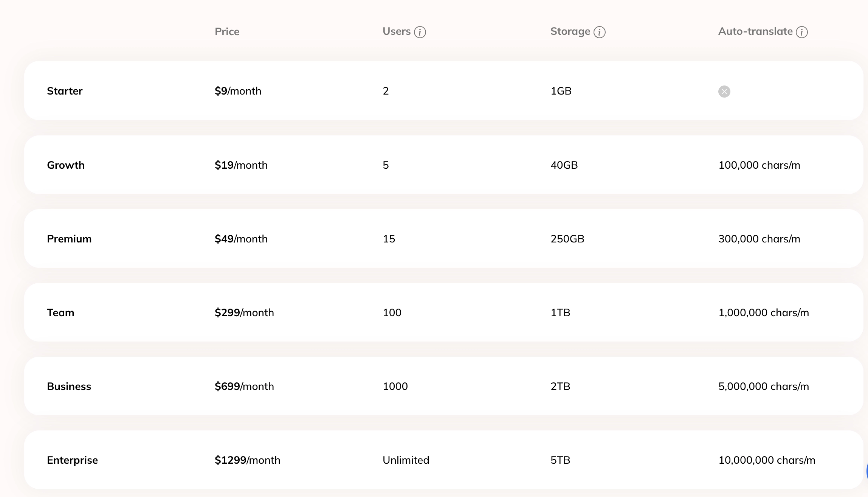The width and height of the screenshot is (868, 497).
Task: Choose the Team plan label
Action: pos(60,312)
